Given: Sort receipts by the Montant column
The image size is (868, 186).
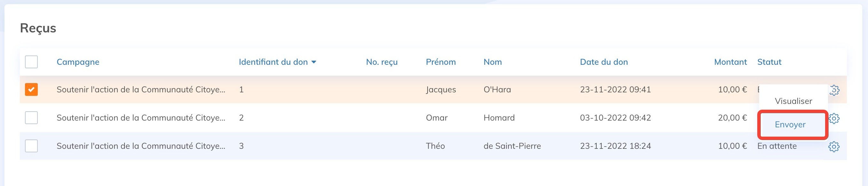Looking at the screenshot, I should [730, 62].
